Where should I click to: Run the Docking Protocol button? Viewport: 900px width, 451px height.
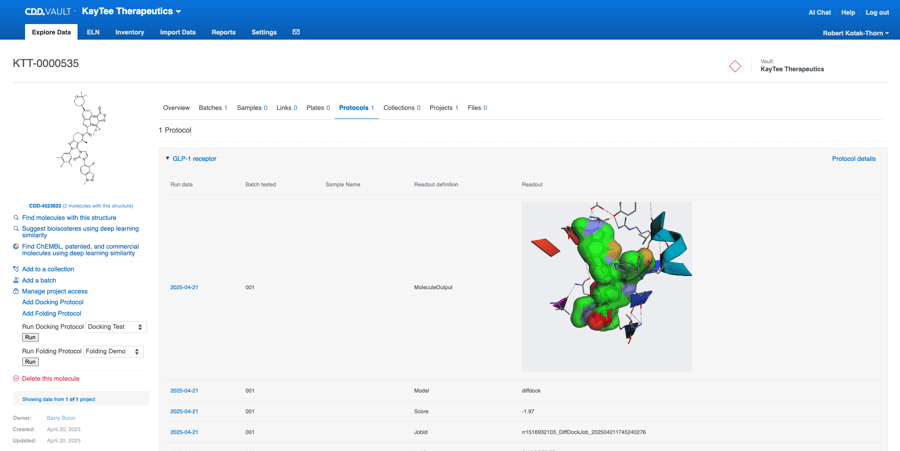[x=30, y=337]
